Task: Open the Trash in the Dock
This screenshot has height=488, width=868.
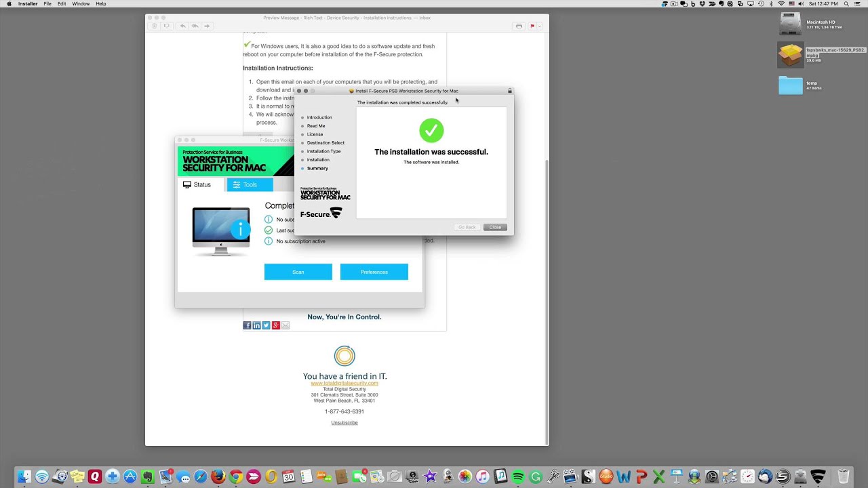Action: point(844,476)
